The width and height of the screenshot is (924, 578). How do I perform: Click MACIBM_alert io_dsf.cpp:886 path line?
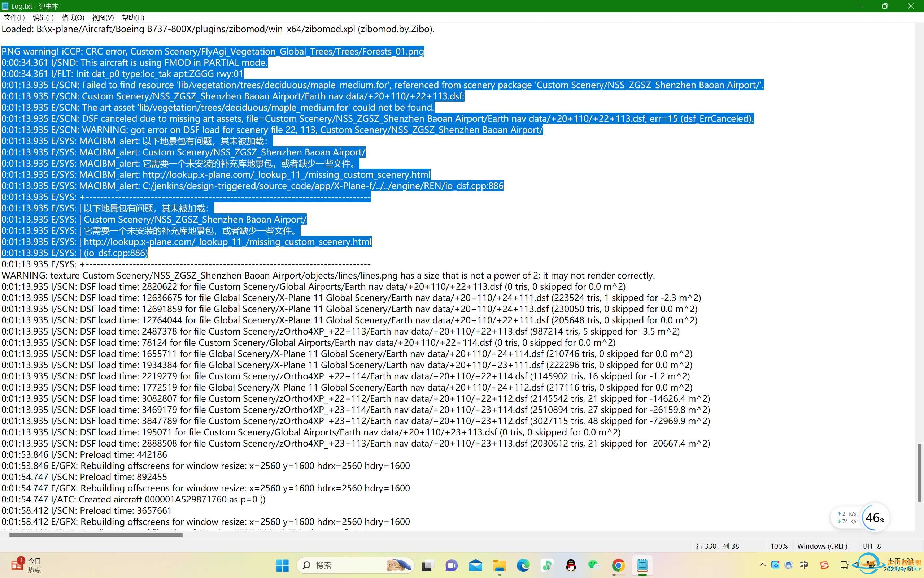(x=253, y=186)
